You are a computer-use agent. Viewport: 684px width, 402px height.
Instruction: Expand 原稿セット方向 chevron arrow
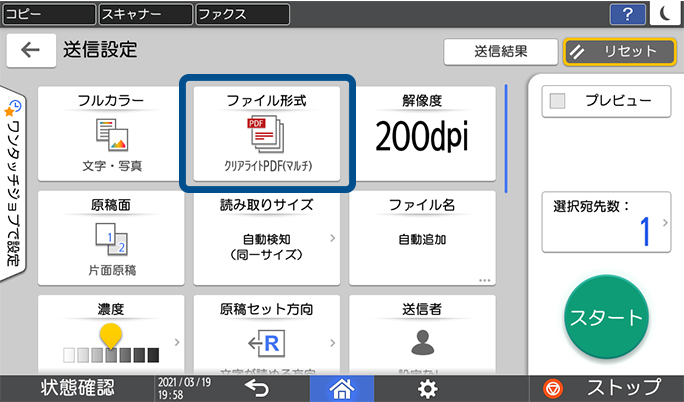pos(332,343)
